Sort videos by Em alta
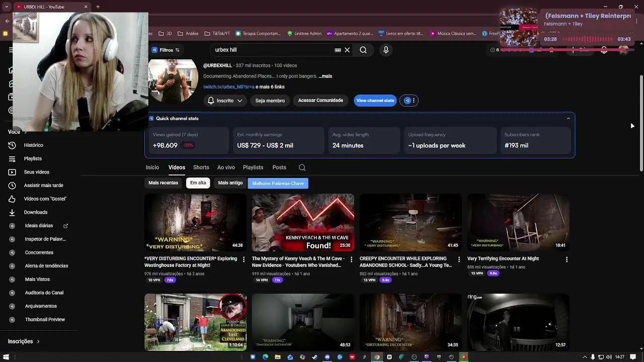Viewport: 644px width, 362px height. pyautogui.click(x=198, y=183)
